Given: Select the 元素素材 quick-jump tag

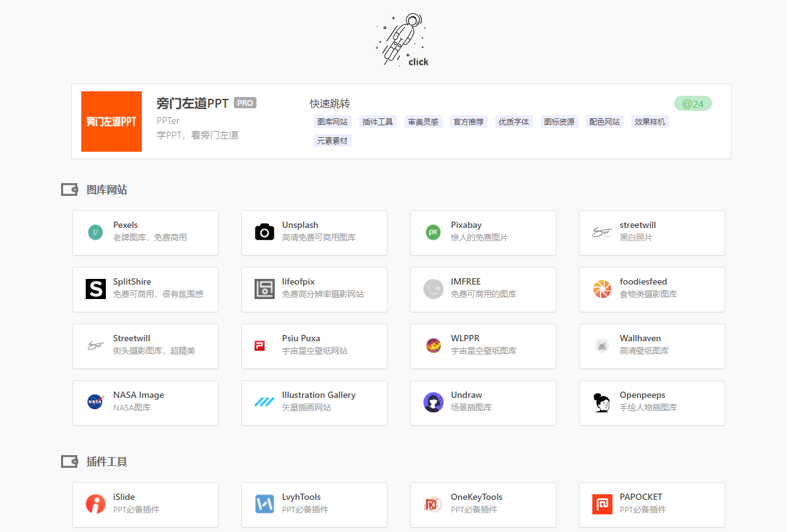Looking at the screenshot, I should click(x=333, y=140).
